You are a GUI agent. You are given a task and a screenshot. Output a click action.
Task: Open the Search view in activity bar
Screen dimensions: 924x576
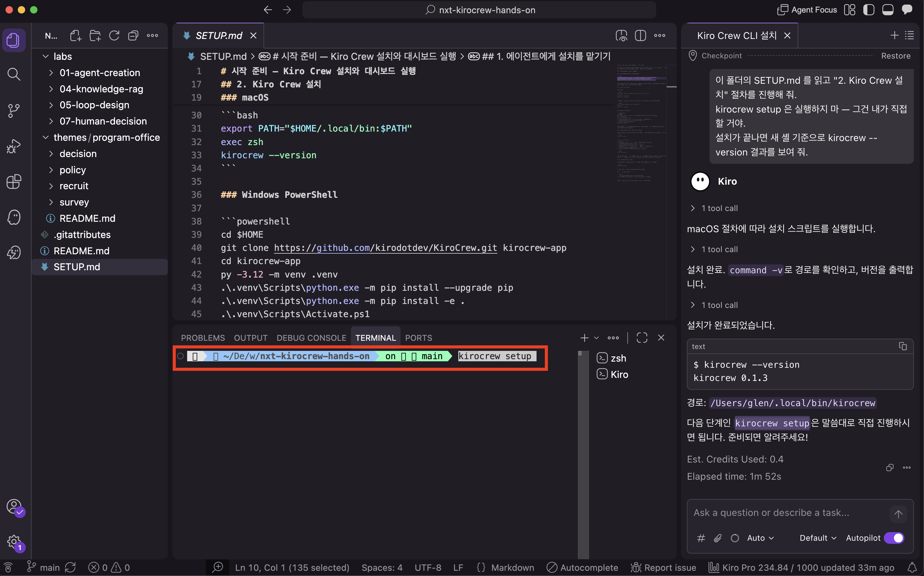14,74
